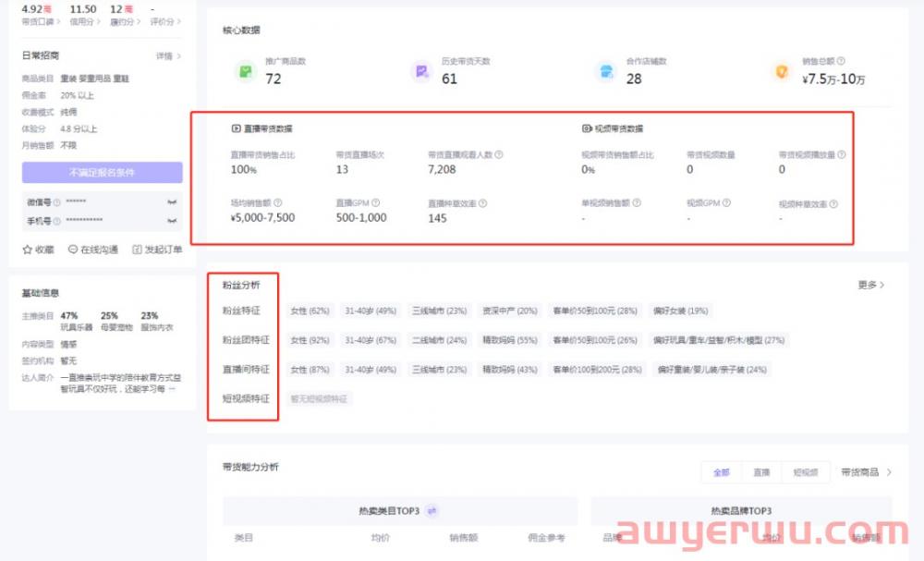Viewport: 924px width, 561px height.
Task: Click the 合作店铺数 blue shop icon
Action: [606, 71]
